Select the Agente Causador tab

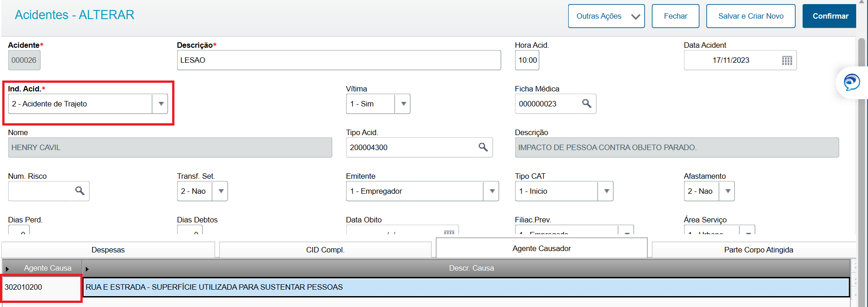point(541,248)
